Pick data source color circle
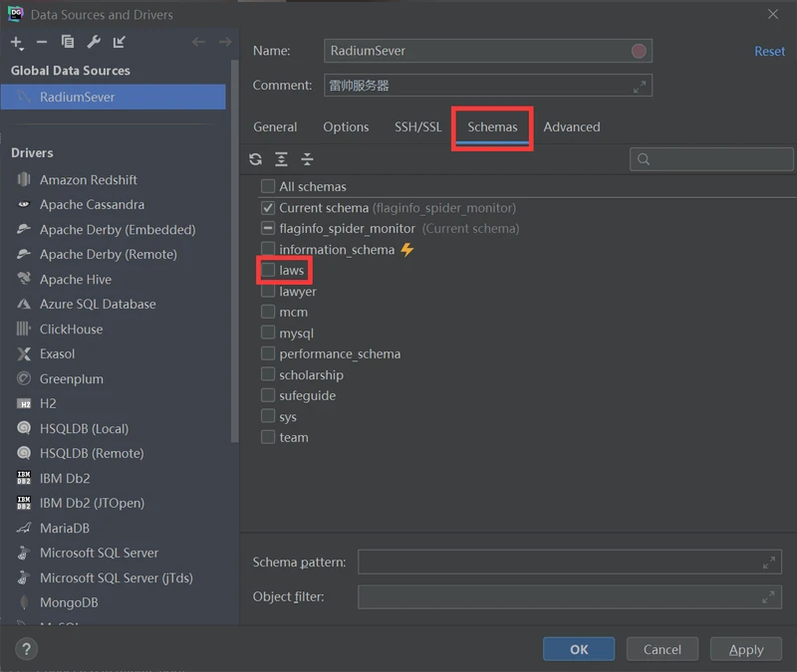797x672 pixels. pos(639,51)
